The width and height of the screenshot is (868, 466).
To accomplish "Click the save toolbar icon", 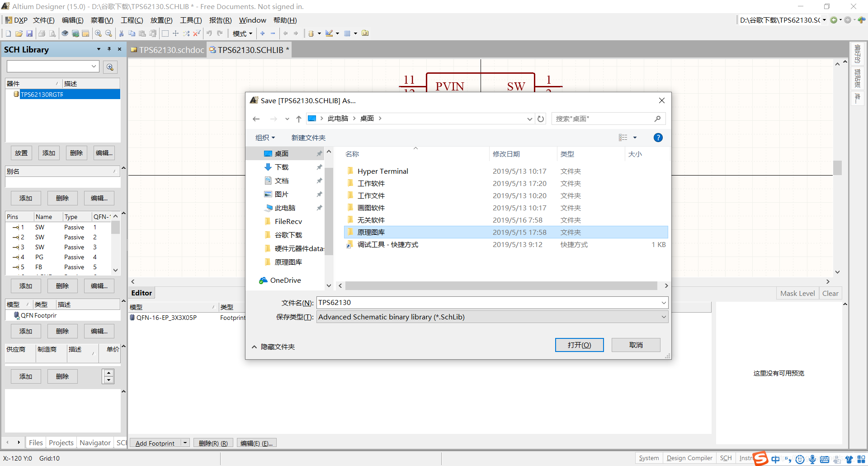I will 29,33.
